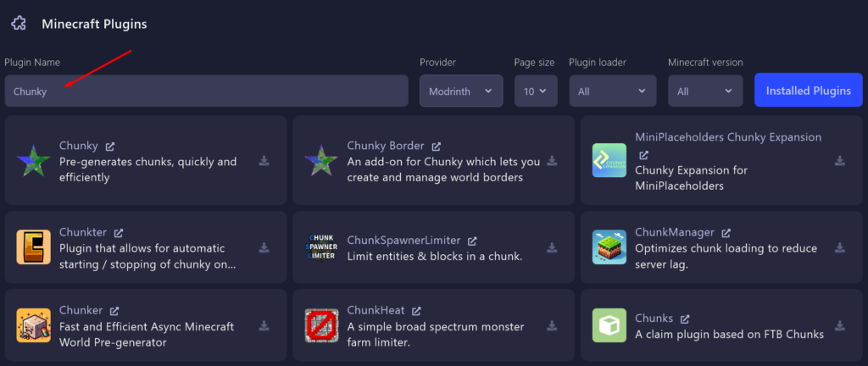Click the Chunkter plugin logo thumbnail
The image size is (868, 366).
[33, 247]
